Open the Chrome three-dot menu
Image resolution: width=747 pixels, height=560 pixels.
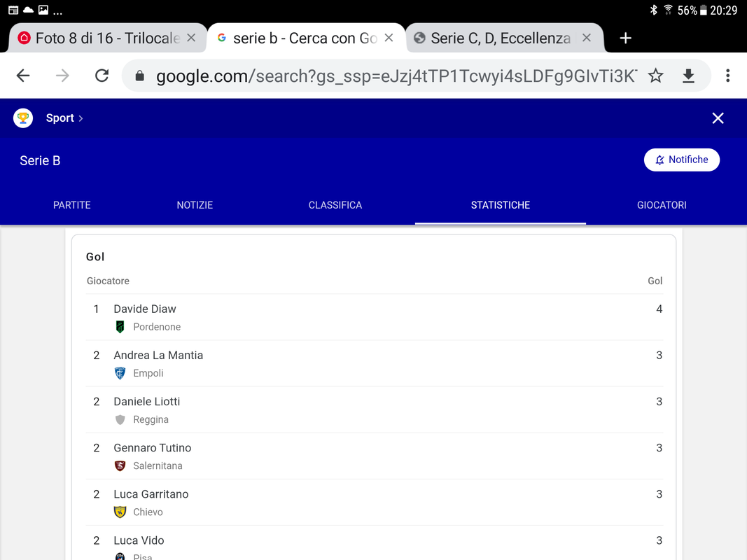pos(727,76)
